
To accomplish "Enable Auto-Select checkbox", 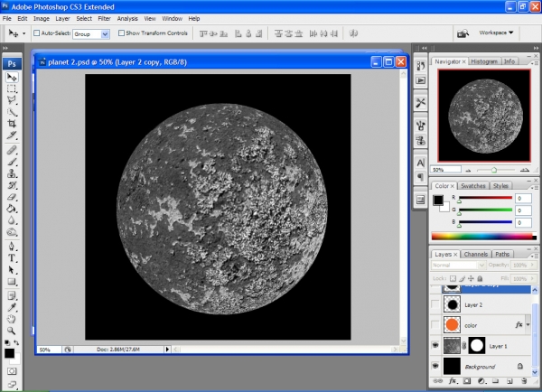I will (x=37, y=33).
